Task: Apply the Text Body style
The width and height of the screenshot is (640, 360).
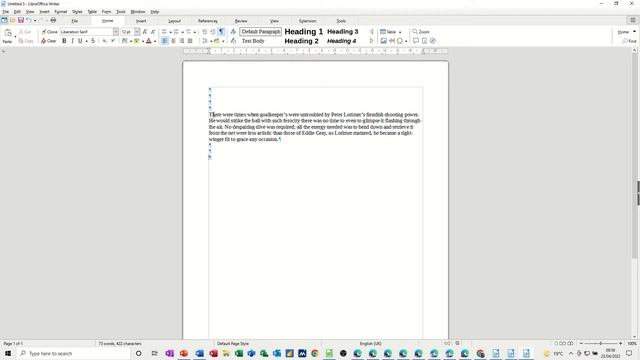Action: point(253,41)
